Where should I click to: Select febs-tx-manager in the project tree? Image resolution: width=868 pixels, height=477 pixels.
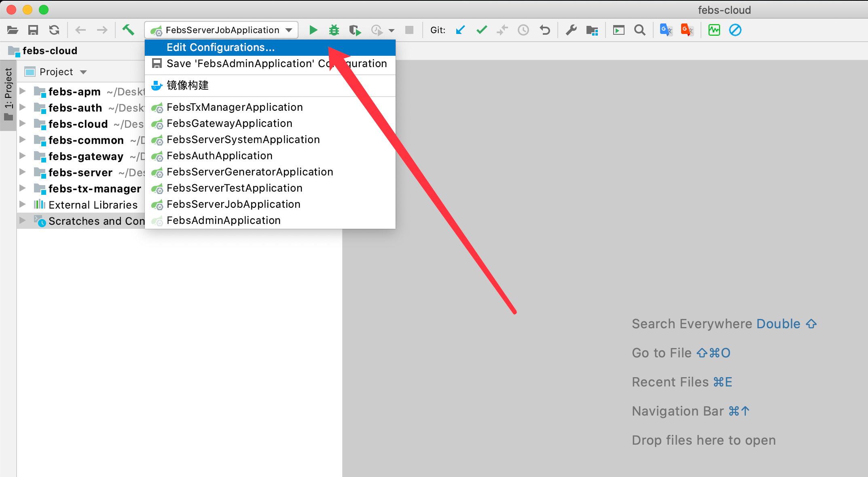pos(95,189)
